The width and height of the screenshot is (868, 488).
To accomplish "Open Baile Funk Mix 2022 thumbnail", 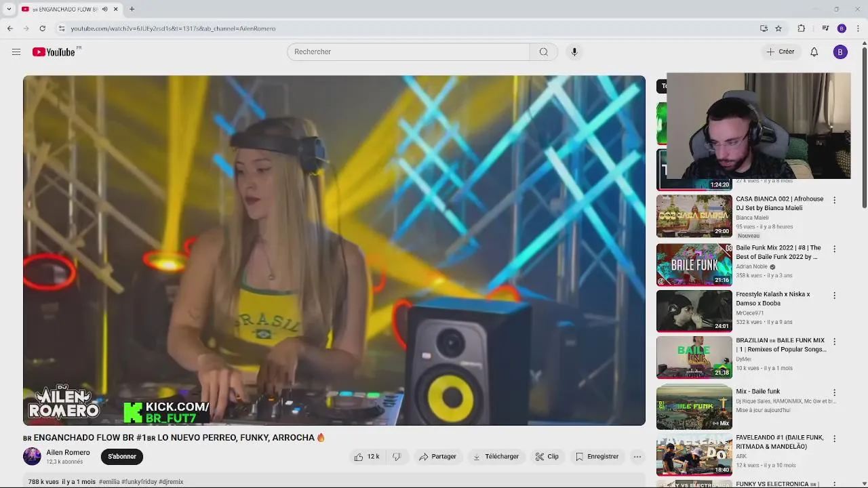I will tap(694, 265).
